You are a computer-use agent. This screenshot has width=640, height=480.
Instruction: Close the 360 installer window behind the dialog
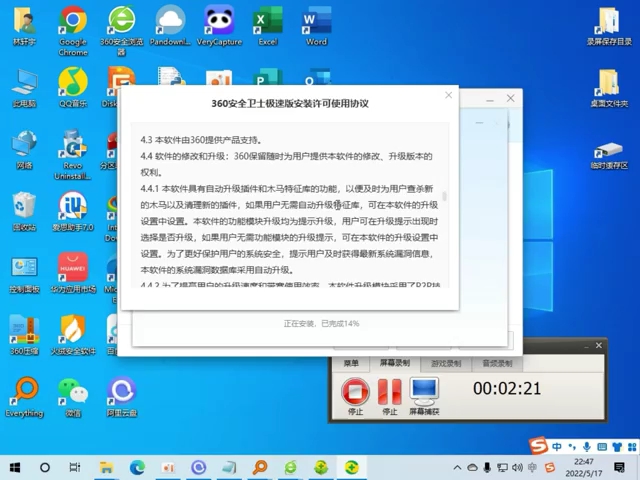click(511, 98)
